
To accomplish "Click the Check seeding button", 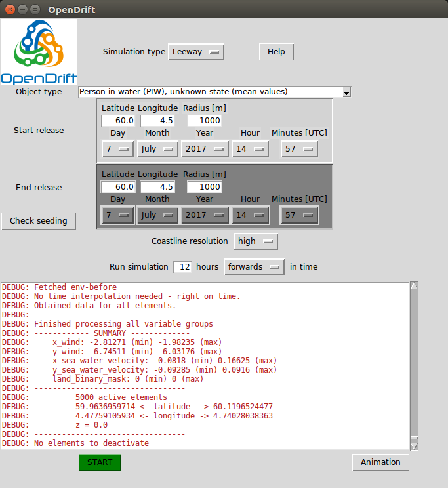I will point(39,221).
